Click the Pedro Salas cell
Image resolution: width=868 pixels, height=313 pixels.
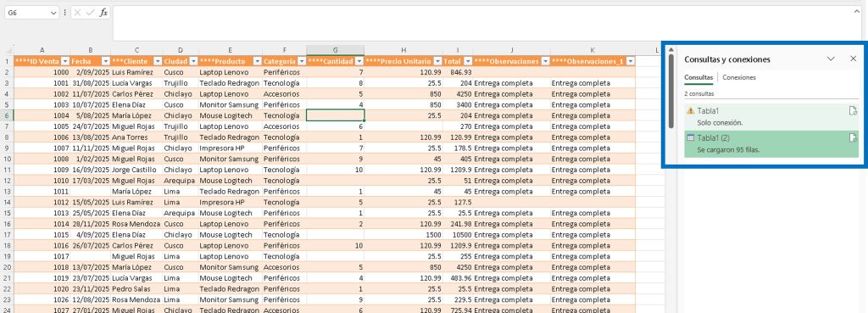coord(136,288)
